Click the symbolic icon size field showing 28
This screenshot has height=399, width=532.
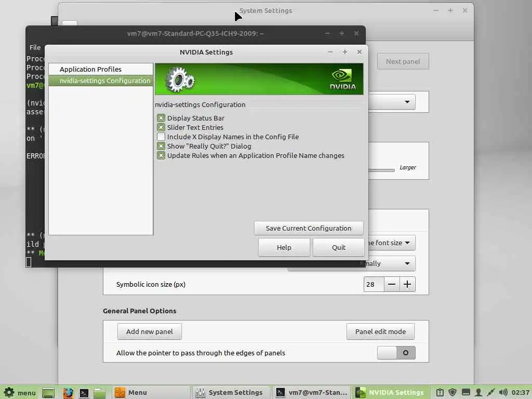374,284
